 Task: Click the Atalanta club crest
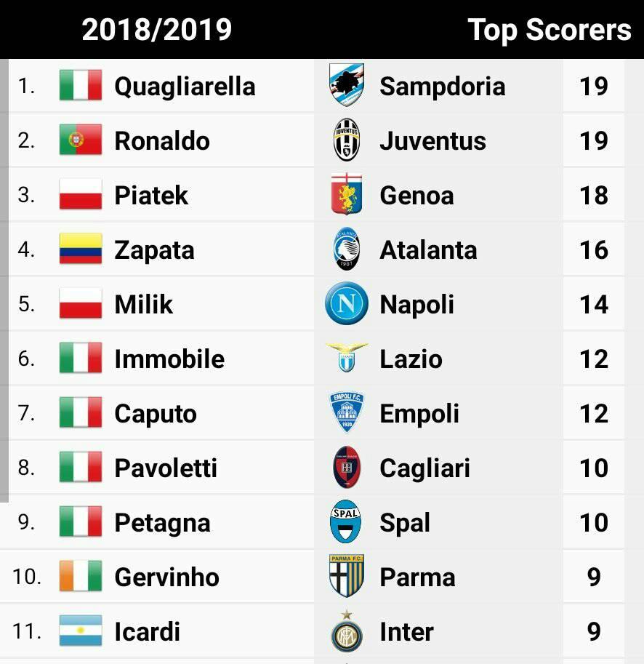[x=347, y=249]
